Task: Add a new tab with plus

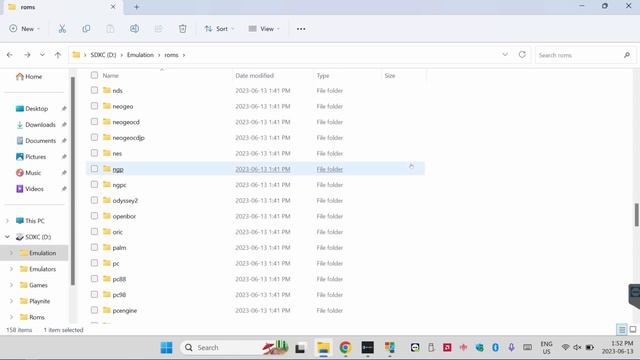Action: (x=136, y=7)
